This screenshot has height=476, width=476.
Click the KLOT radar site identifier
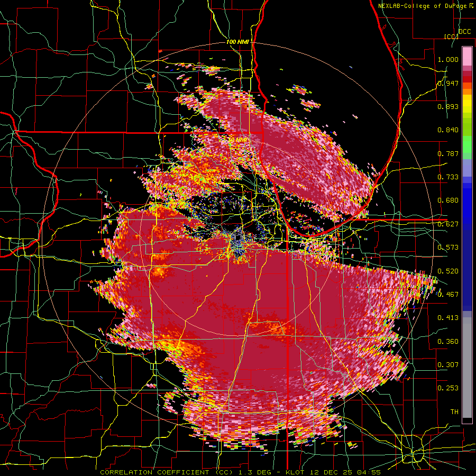coord(296,472)
